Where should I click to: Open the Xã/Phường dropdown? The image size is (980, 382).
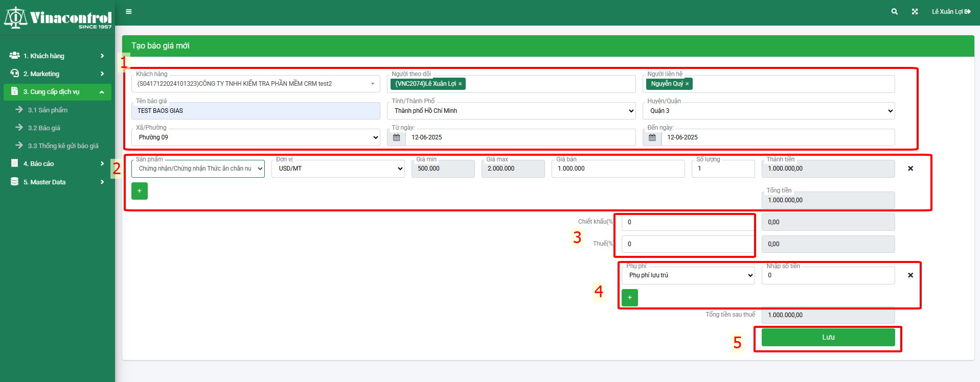point(256,137)
